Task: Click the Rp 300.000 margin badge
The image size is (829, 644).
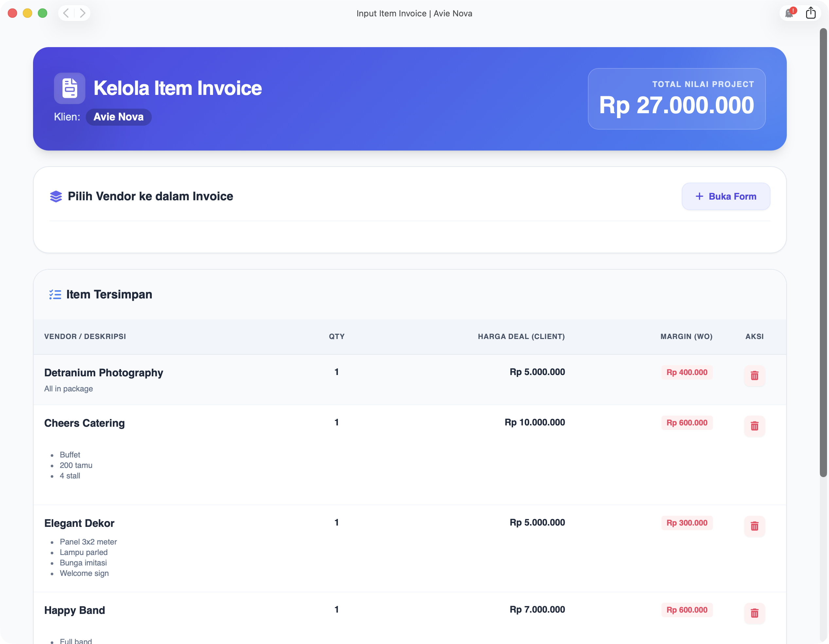Action: (x=686, y=523)
